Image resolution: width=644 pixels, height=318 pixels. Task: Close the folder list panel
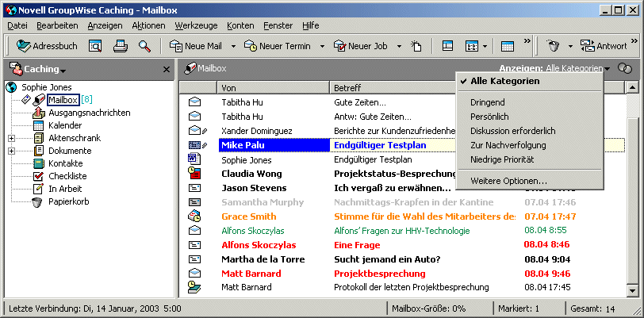[x=167, y=70]
